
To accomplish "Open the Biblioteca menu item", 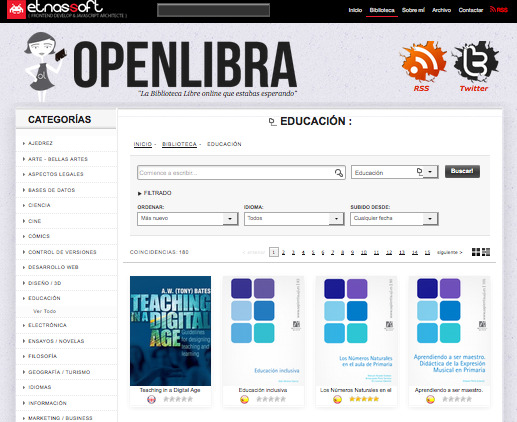I will (382, 10).
